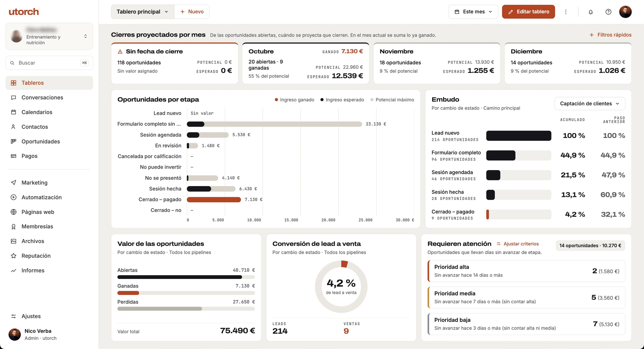Open the Este mes date range dropdown

pyautogui.click(x=473, y=12)
